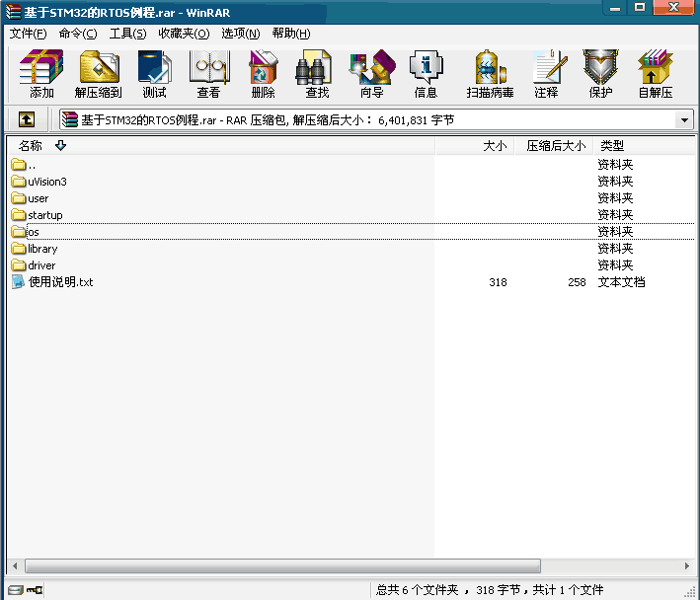
Task: Click the WinRAR title bar books icon
Action: pyautogui.click(x=13, y=12)
